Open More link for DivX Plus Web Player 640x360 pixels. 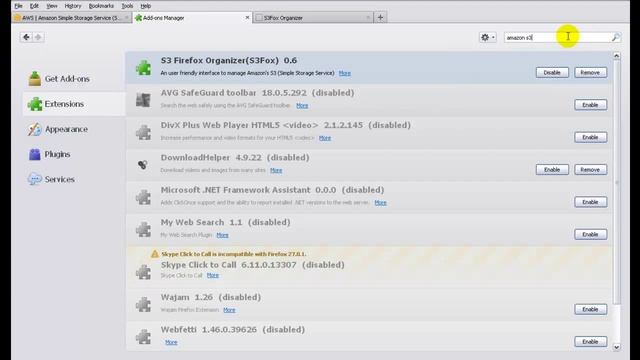325,138
